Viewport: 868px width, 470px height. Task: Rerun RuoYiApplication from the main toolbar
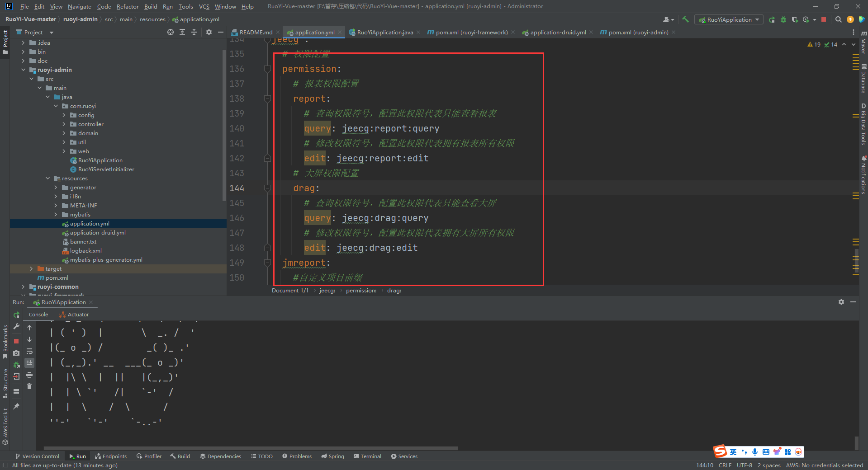772,19
